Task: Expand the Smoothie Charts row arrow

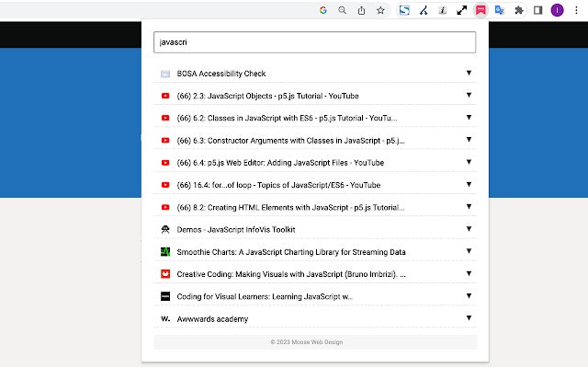Action: (469, 251)
